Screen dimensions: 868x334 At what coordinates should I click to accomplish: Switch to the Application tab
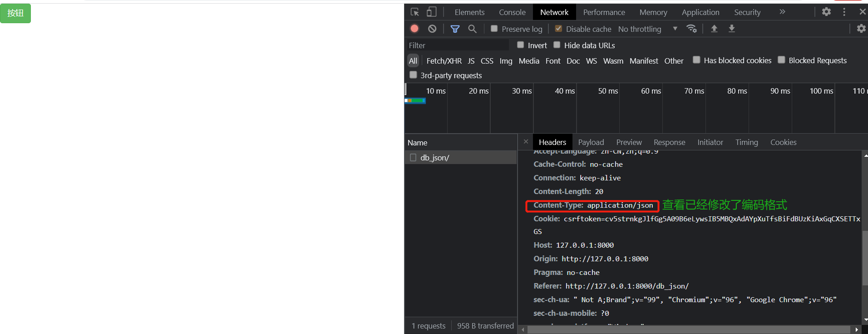click(x=700, y=12)
